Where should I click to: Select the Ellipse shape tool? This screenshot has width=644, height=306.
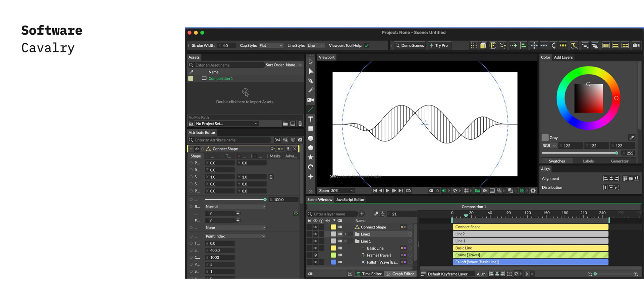[x=311, y=138]
